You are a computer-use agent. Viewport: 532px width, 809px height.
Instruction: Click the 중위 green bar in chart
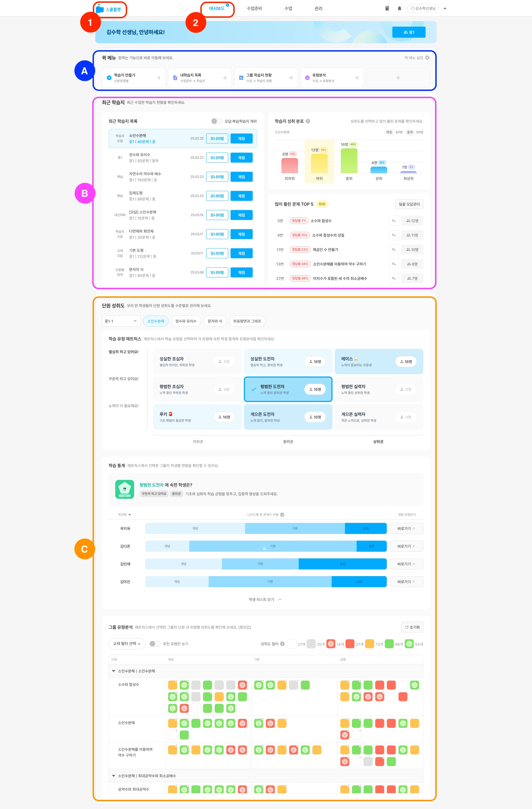[349, 161]
